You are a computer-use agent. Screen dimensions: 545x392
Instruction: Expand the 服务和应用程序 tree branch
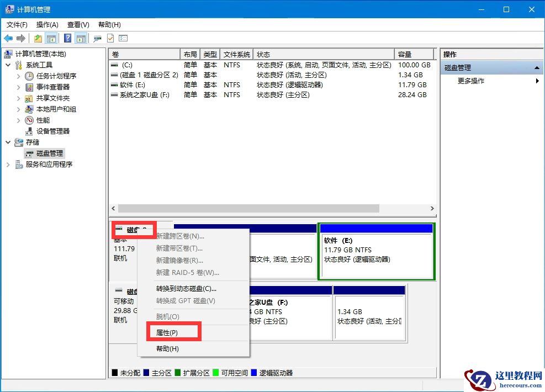point(8,164)
